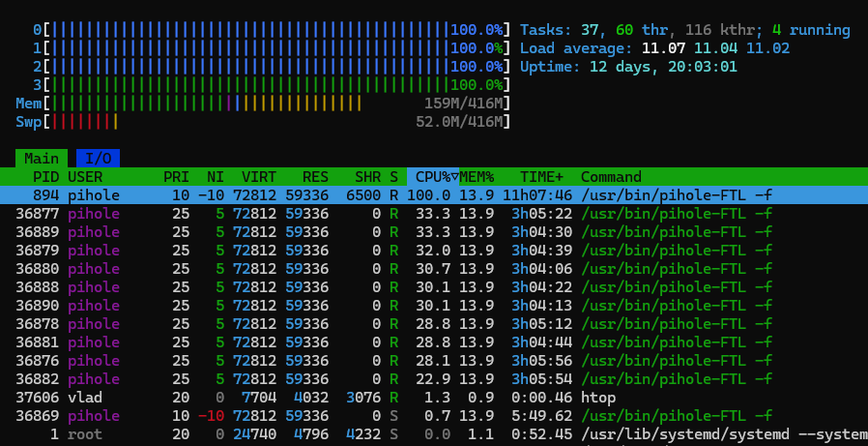Sort by Command column header
Screen dimensions: 868x446
611,177
